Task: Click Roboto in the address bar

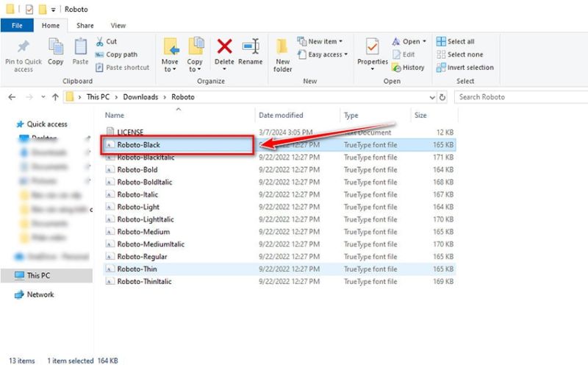Action: point(183,97)
